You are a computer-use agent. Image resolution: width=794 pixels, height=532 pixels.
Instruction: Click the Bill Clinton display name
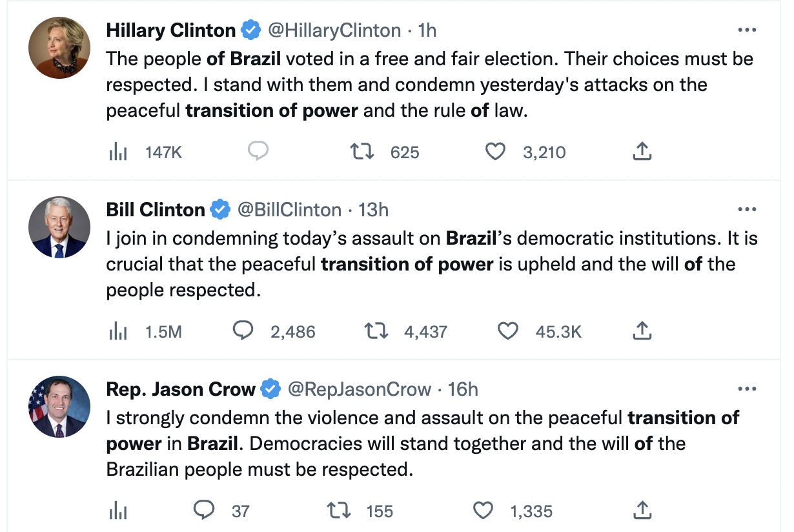(155, 209)
